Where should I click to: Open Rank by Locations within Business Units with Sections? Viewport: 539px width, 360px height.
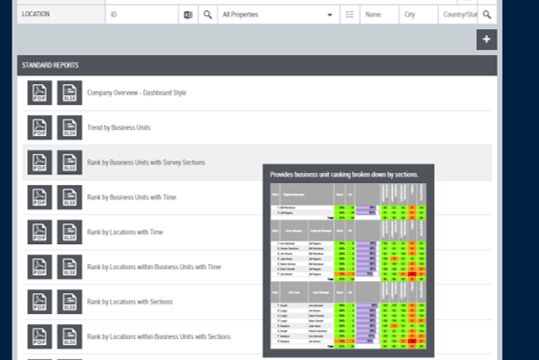[158, 337]
